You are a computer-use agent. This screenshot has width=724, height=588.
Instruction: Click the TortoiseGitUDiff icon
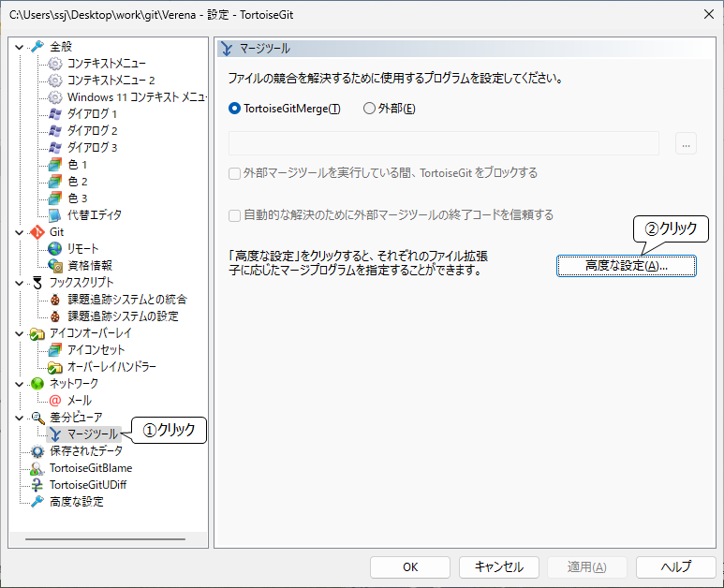coord(37,485)
